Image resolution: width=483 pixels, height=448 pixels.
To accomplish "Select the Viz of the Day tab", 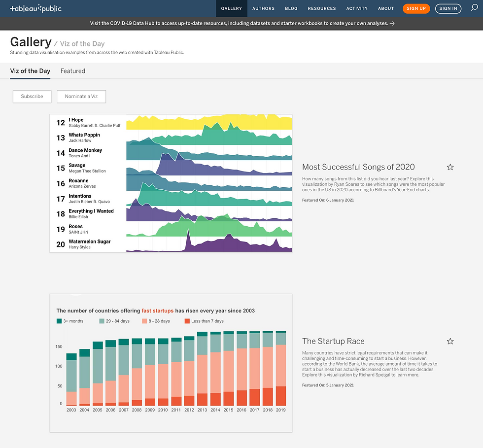I will pyautogui.click(x=30, y=71).
